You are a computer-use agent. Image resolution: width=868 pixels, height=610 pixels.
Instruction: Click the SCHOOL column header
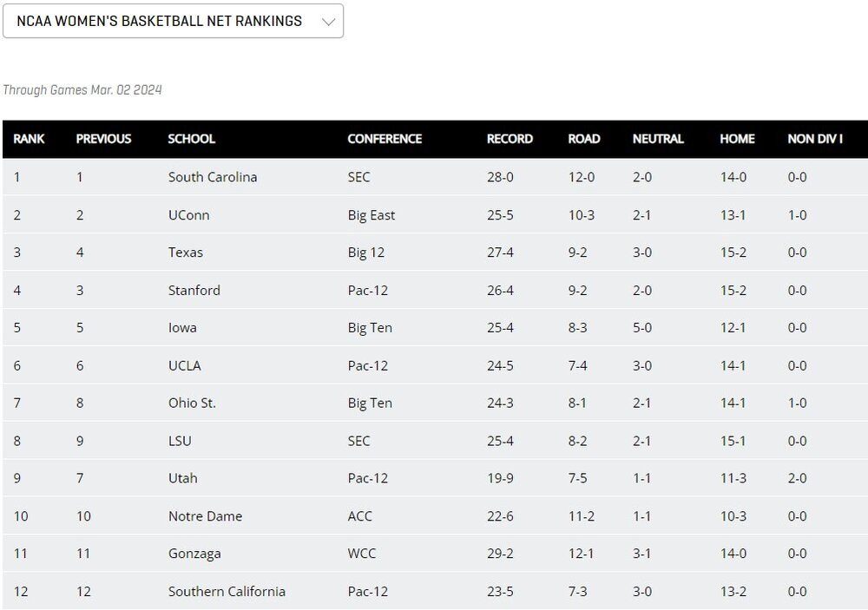coord(191,139)
